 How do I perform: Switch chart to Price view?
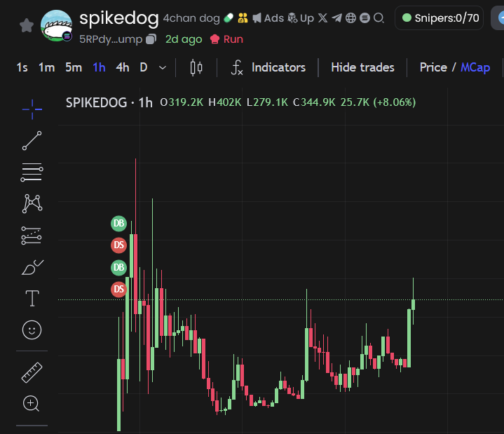[433, 67]
